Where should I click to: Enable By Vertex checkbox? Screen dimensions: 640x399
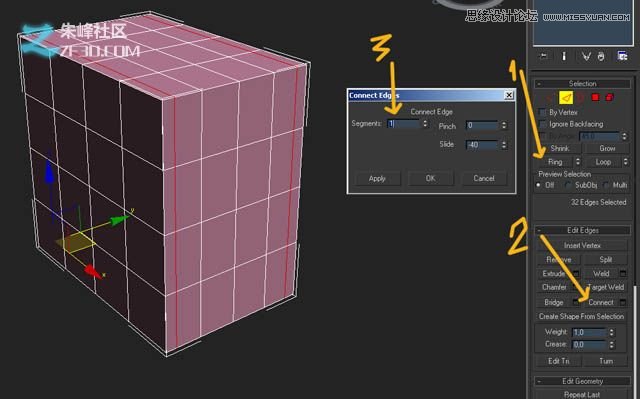(542, 112)
